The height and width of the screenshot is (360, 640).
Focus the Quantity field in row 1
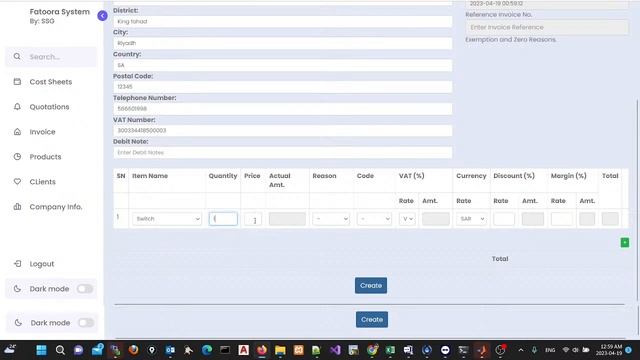(x=223, y=219)
